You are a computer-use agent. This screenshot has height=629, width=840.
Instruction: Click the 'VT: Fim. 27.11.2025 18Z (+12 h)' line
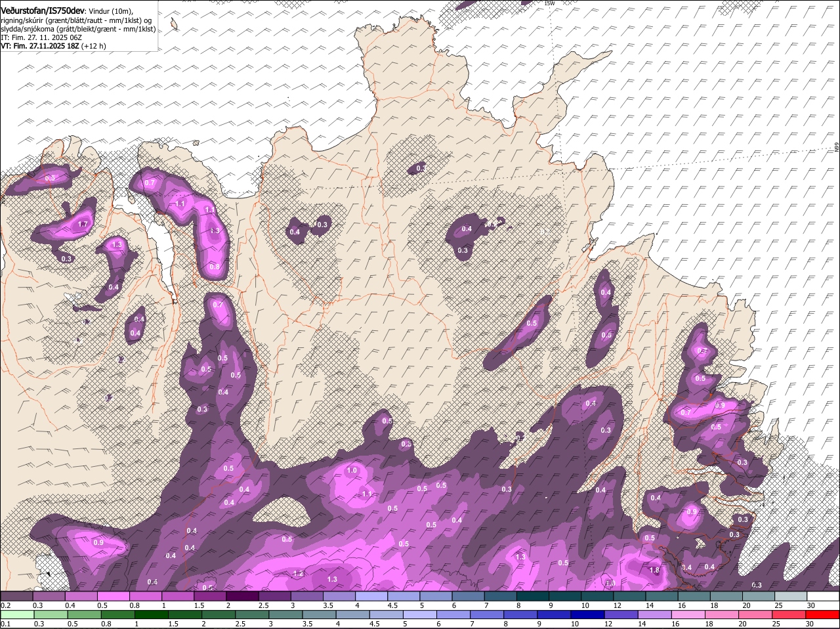(x=53, y=47)
